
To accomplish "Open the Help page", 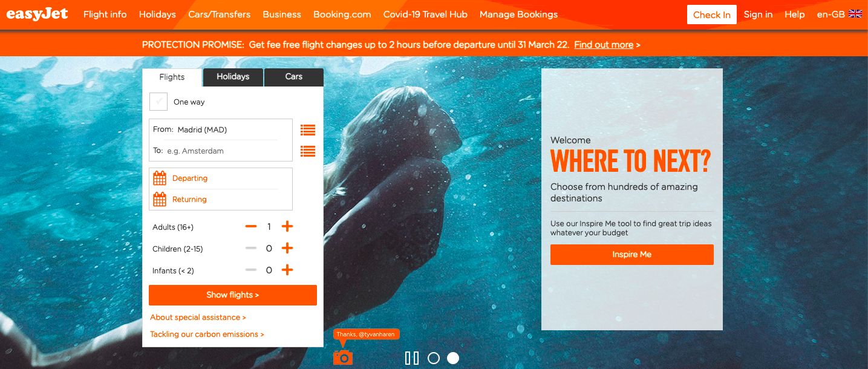I will click(x=795, y=15).
